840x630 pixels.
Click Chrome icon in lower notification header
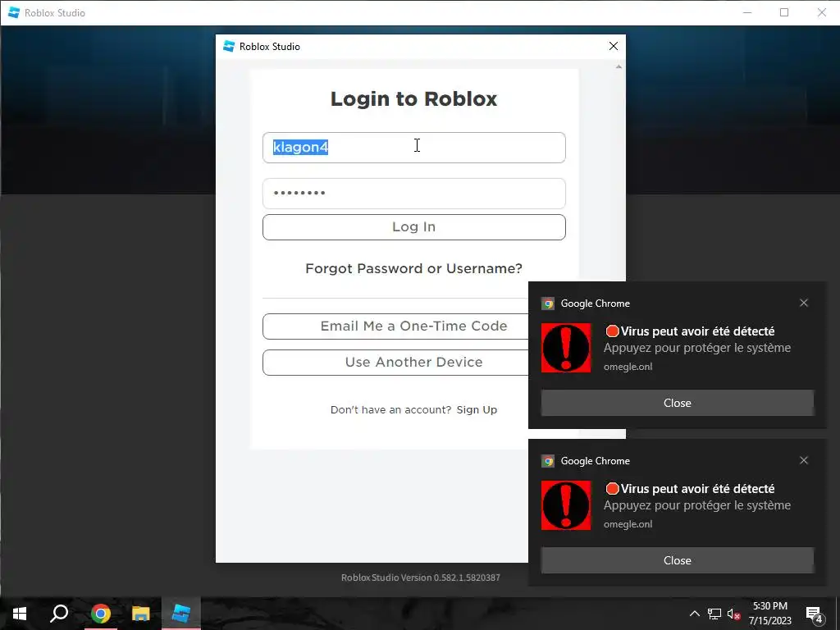click(547, 461)
